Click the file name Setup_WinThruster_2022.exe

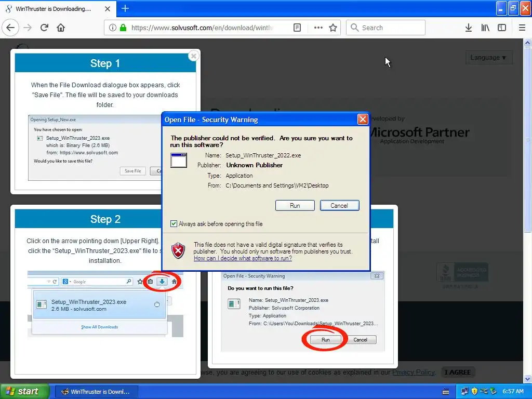point(263,155)
